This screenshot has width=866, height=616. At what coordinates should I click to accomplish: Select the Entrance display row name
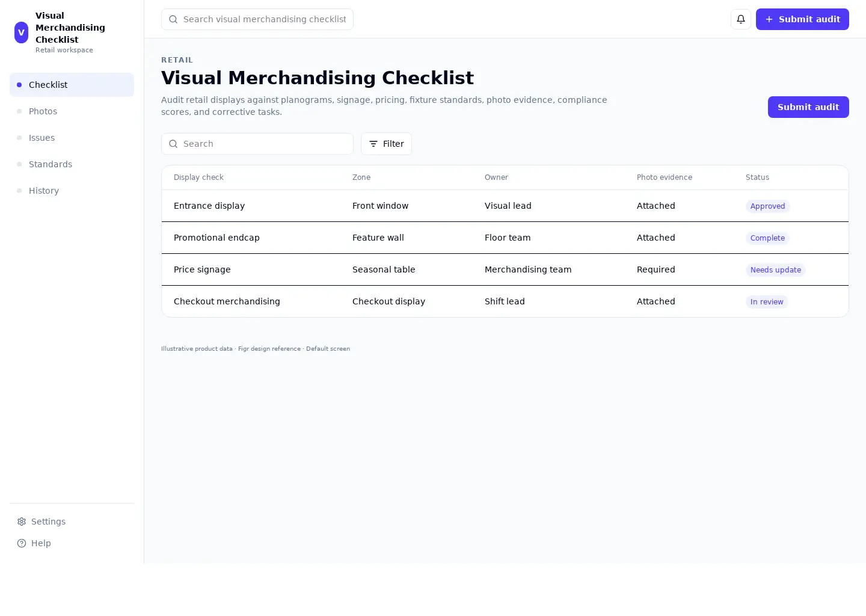point(209,206)
